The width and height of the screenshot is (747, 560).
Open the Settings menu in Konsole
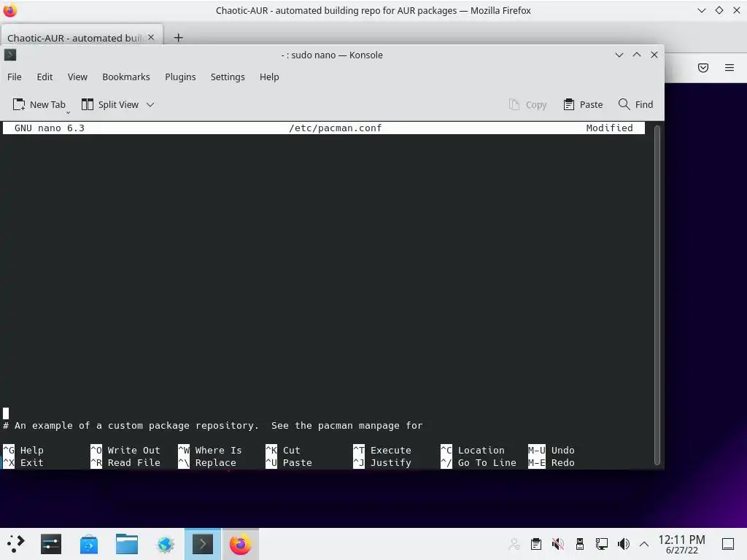pos(228,77)
